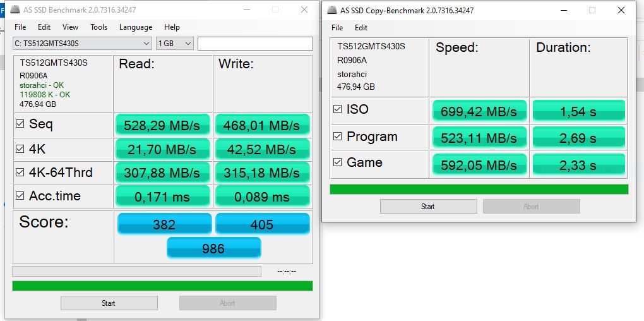Viewport: 644px width, 321px height.
Task: Toggle the 4K-64Thrd test checkbox
Action: tap(20, 173)
